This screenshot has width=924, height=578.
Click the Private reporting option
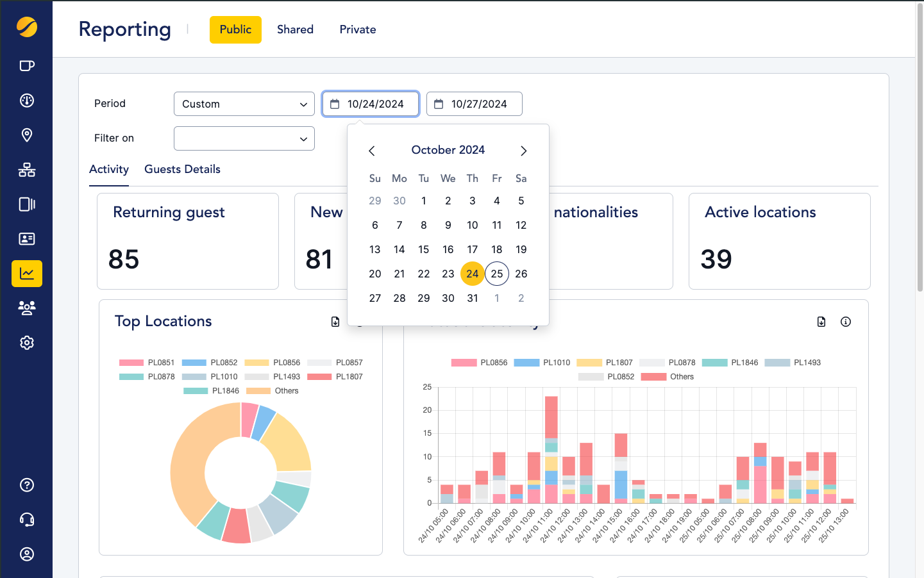357,29
